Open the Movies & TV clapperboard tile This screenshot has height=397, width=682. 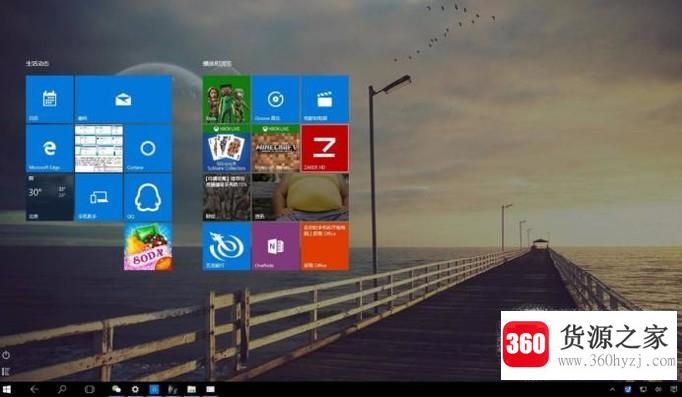point(325,99)
